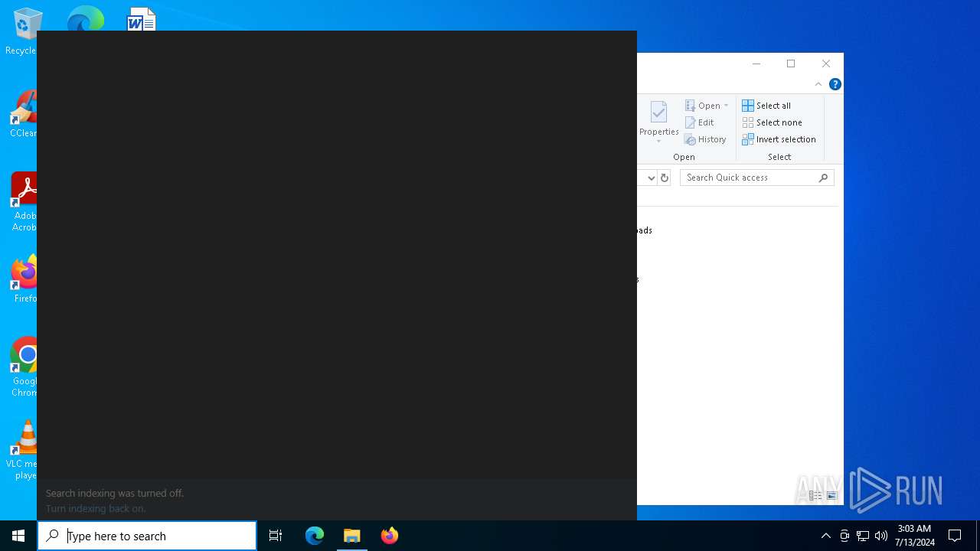The width and height of the screenshot is (980, 551).
Task: Expand the Open button dropdown arrow
Action: [726, 106]
